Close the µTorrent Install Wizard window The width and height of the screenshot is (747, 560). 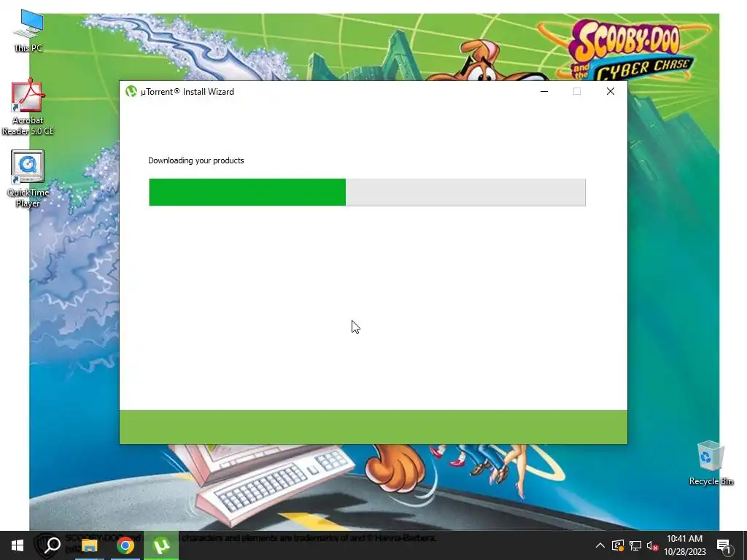(x=611, y=91)
